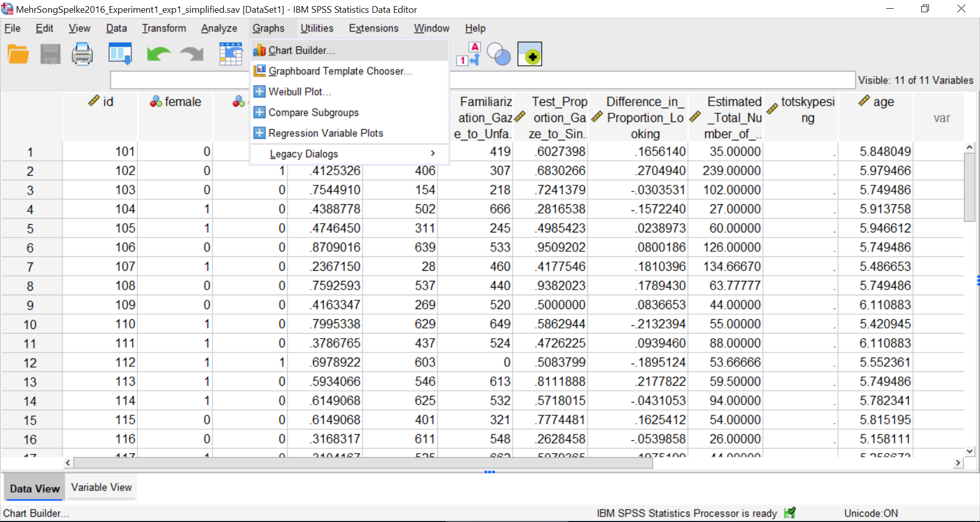Click vertical scrollbar down arrow
The width and height of the screenshot is (980, 522).
[970, 451]
